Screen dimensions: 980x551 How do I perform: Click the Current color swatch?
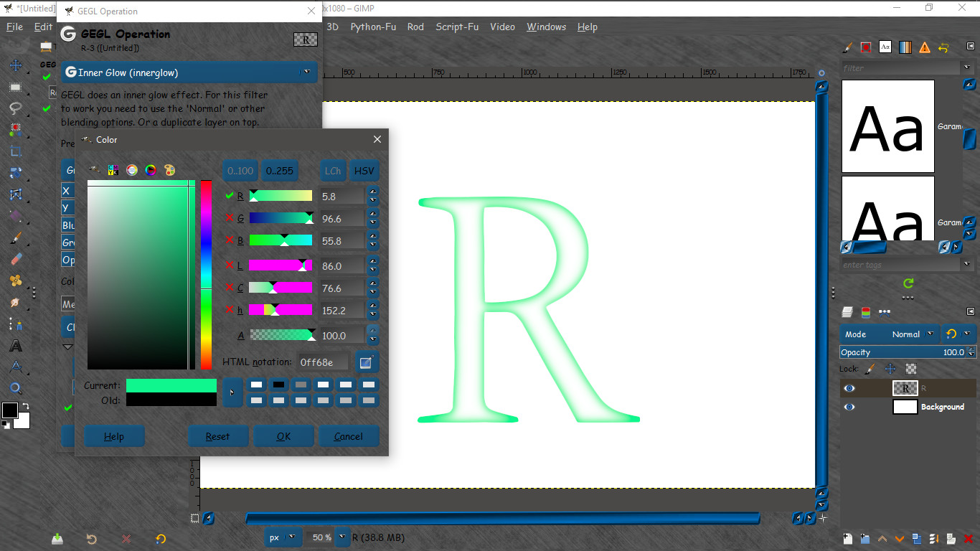click(x=171, y=385)
